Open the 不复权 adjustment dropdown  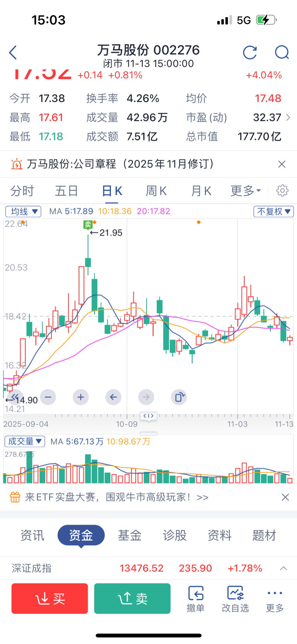point(274,211)
